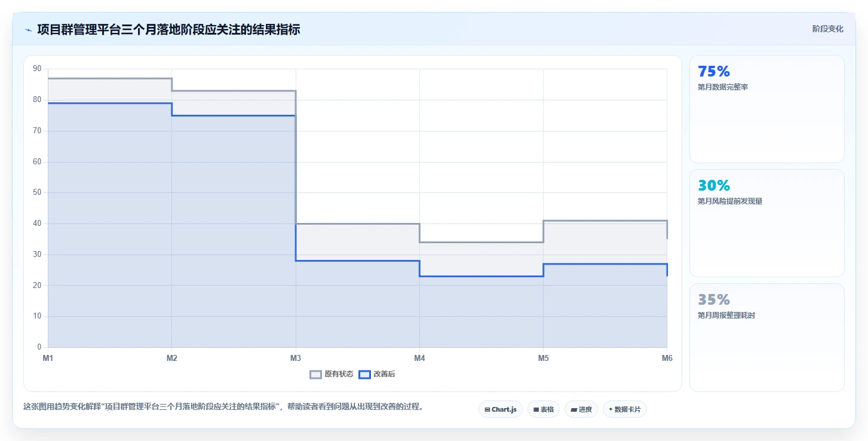
Task: Click the 75% value text
Action: pos(714,72)
